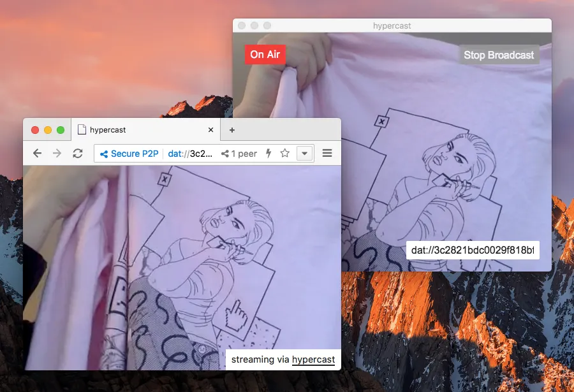Close the hypercast browser tab
This screenshot has width=574, height=392.
click(210, 129)
